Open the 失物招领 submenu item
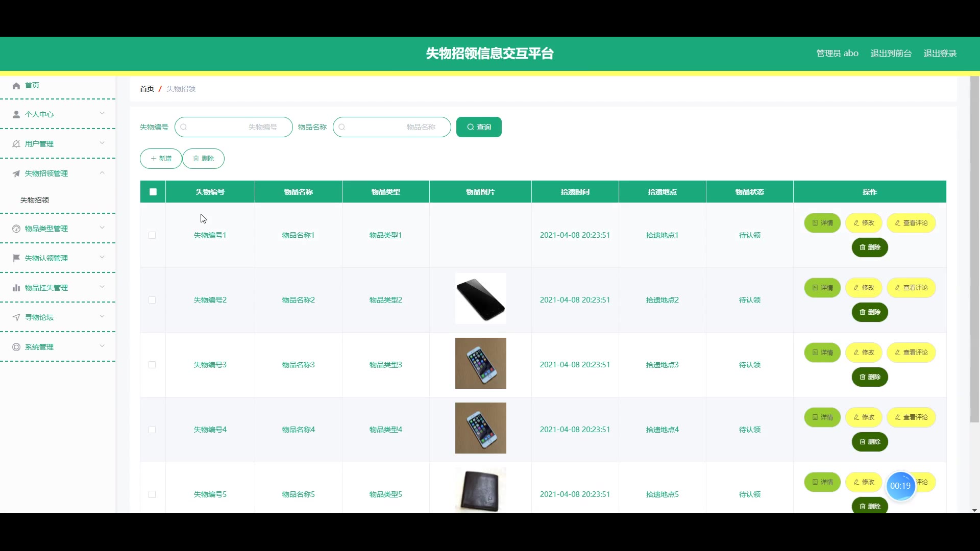980x551 pixels. click(35, 200)
